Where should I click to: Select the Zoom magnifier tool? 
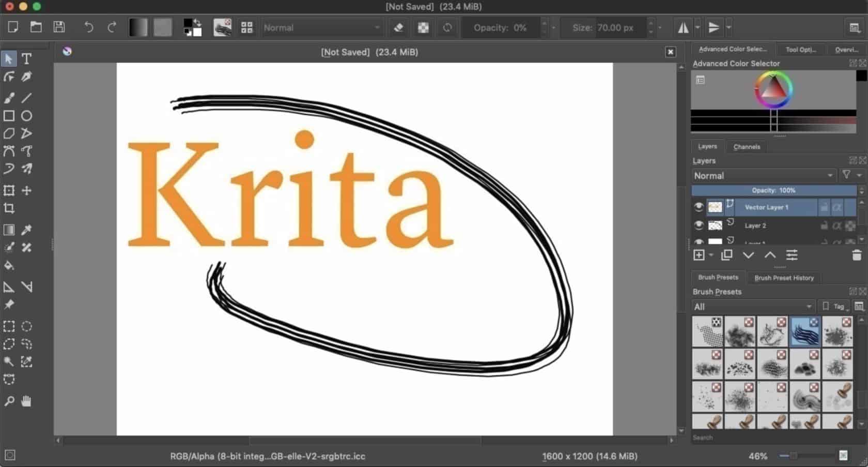point(9,401)
